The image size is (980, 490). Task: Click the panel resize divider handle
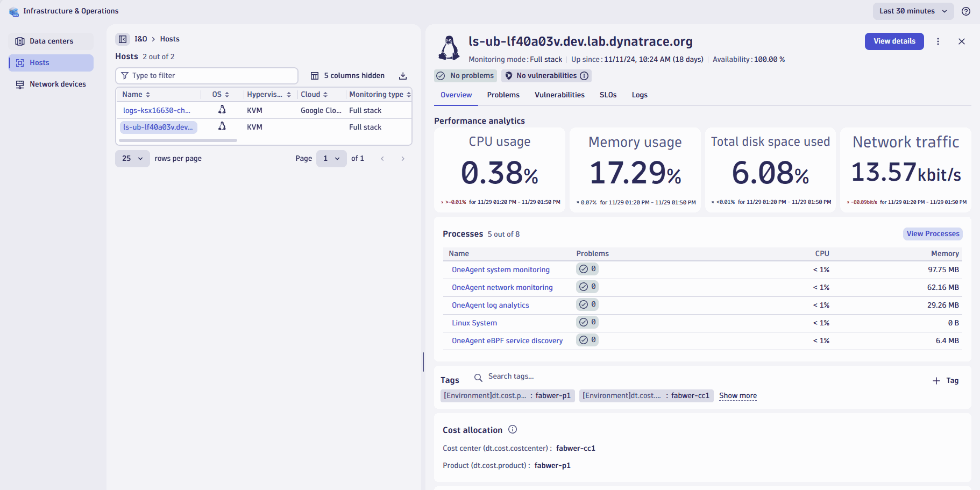click(423, 362)
